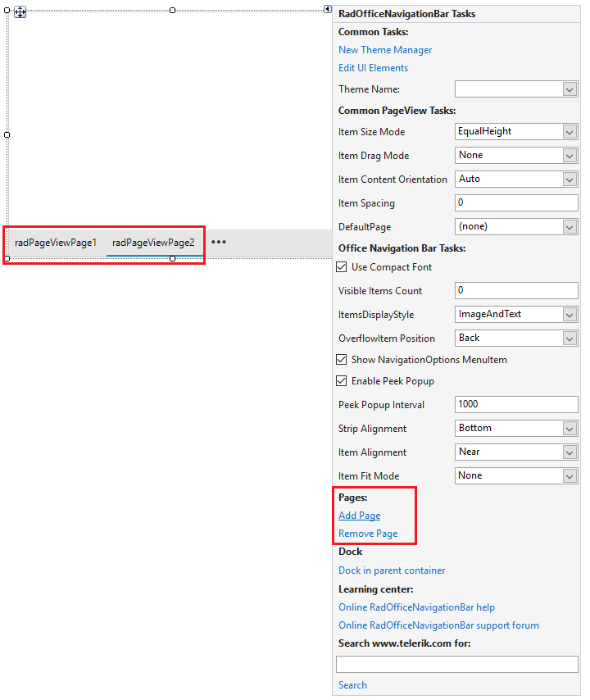590x700 pixels.
Task: Click the move handle icon on the control
Action: click(20, 12)
